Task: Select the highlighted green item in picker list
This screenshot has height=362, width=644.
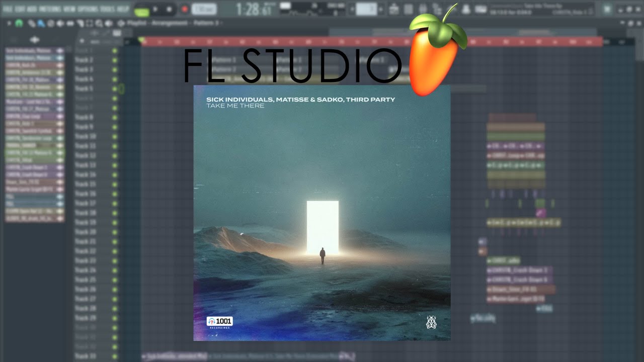Action: point(35,152)
